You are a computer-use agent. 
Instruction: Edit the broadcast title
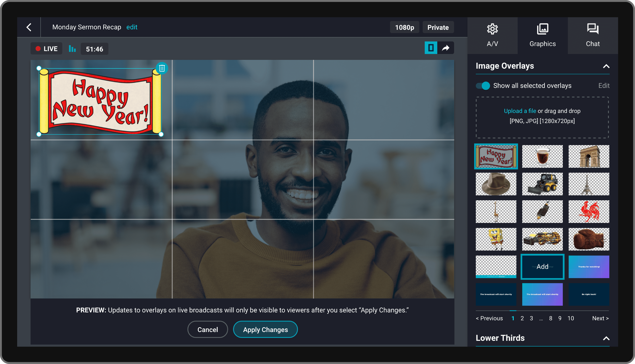[132, 27]
